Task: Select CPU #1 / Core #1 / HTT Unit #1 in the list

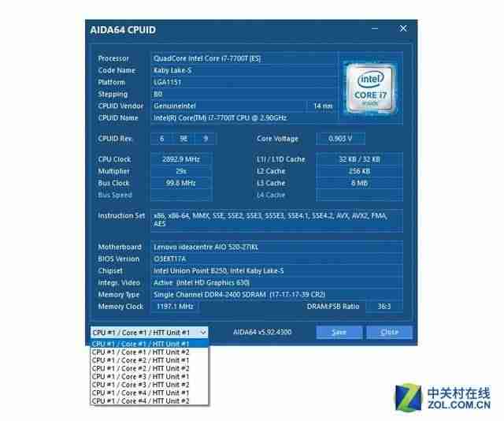Action: tap(150, 344)
